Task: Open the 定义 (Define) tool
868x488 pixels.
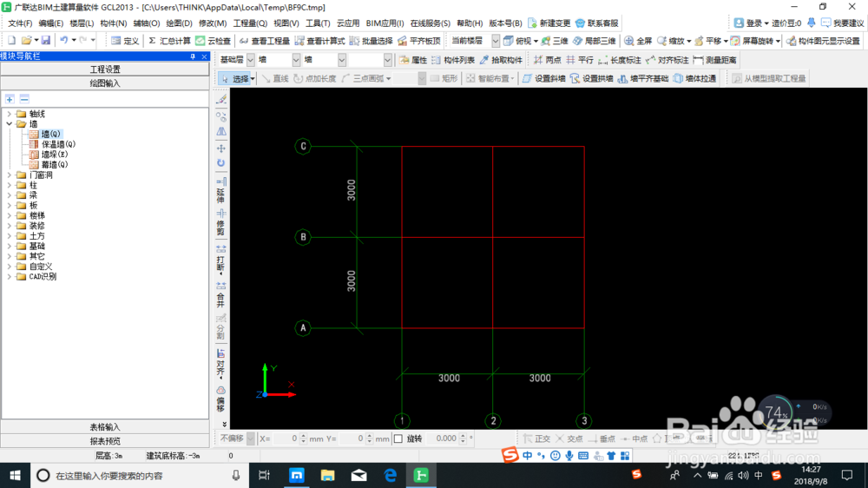Action: tap(124, 41)
